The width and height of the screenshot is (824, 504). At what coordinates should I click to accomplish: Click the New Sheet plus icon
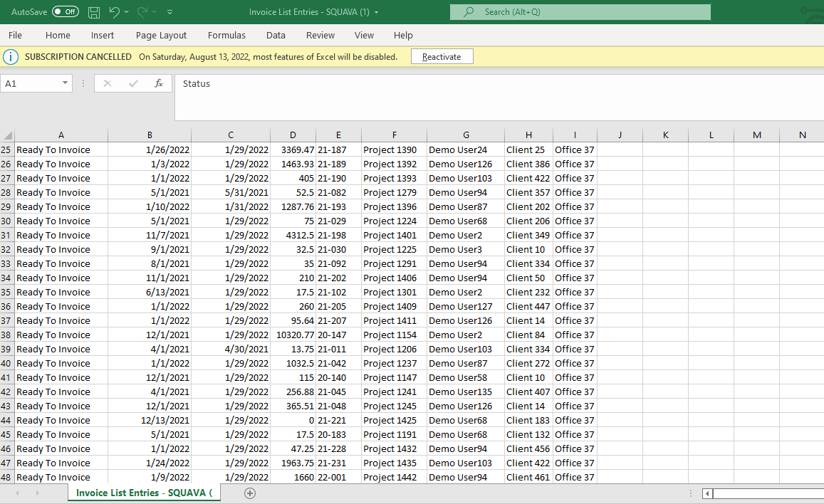(250, 493)
